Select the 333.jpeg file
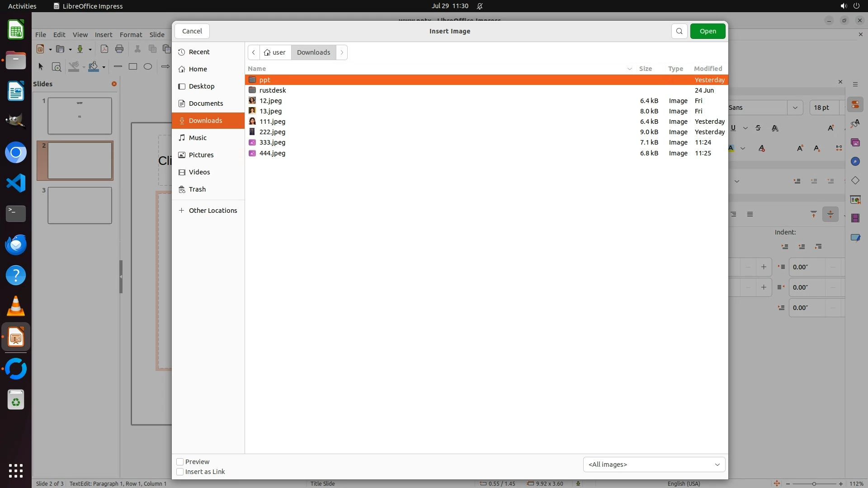868x488 pixels. coord(272,142)
